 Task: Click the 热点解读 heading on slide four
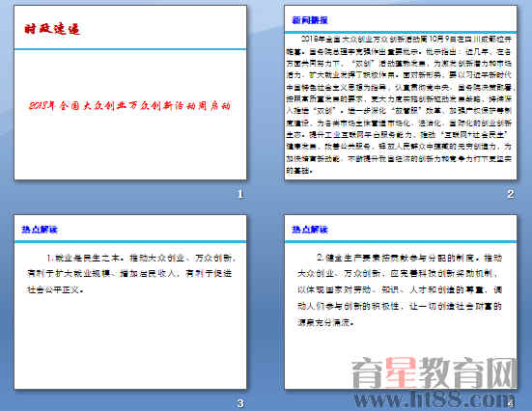click(310, 230)
